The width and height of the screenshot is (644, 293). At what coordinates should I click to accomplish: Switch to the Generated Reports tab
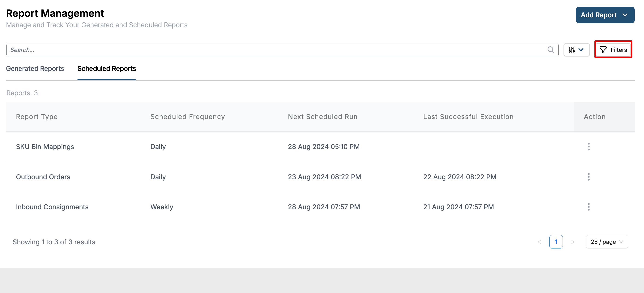point(35,69)
